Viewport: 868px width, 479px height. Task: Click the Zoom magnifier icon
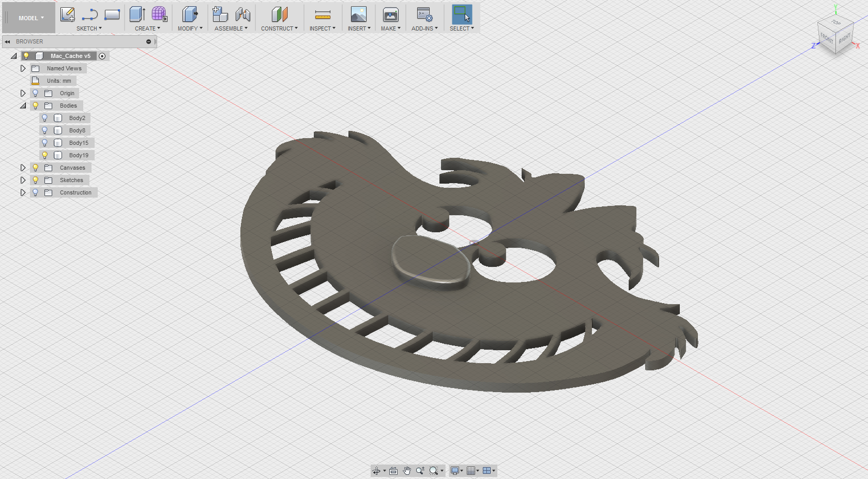420,471
